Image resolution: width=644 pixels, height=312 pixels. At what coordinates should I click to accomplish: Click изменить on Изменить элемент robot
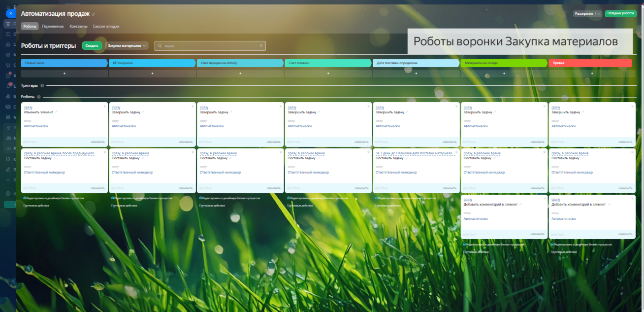[97, 142]
